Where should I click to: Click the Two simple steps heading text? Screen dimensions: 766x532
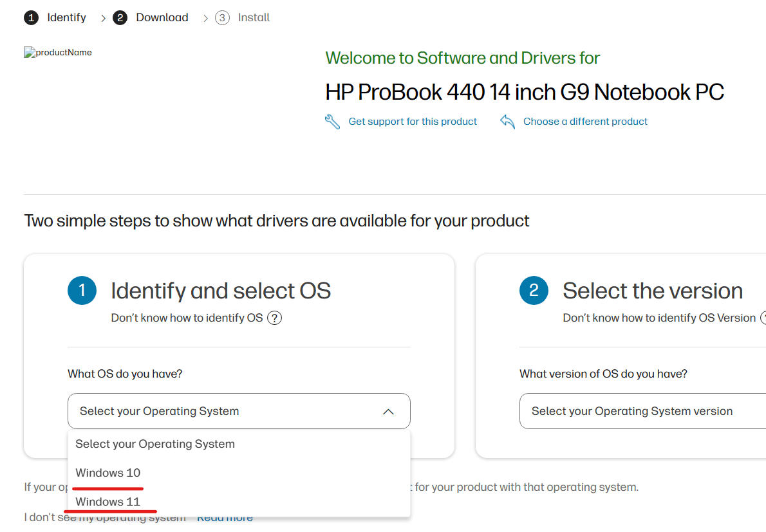point(277,221)
